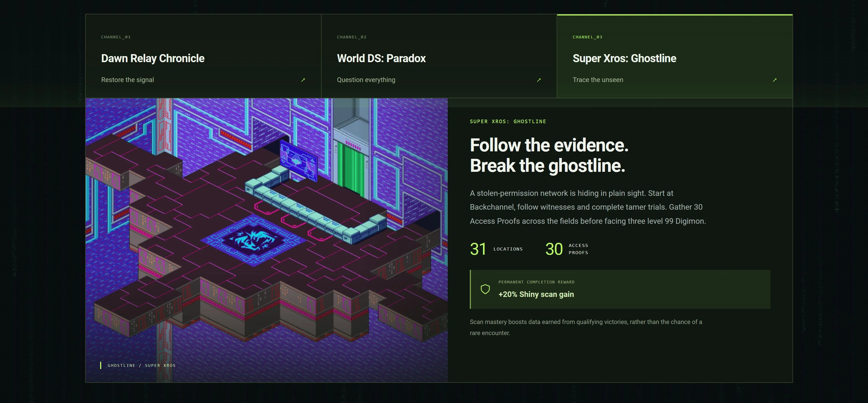Click the 'Restore the signal' subtitle
The image size is (868, 403).
(127, 80)
